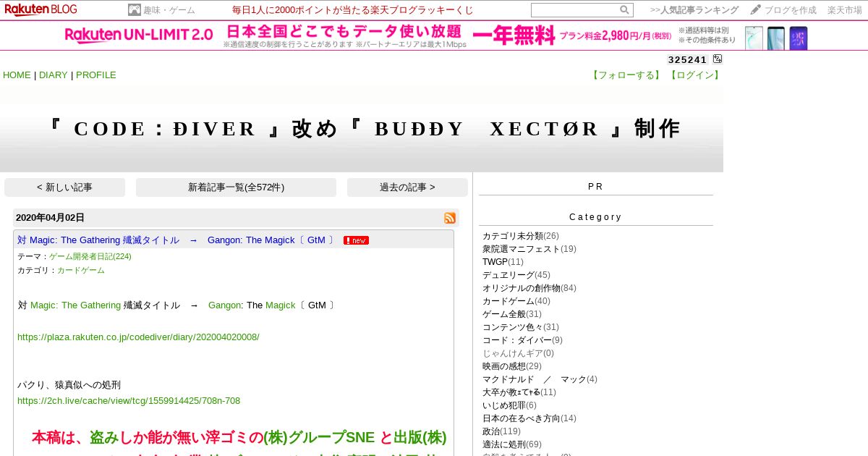Image resolution: width=868 pixels, height=456 pixels.
Task: Click the visitor counter 325241
Action: [687, 60]
